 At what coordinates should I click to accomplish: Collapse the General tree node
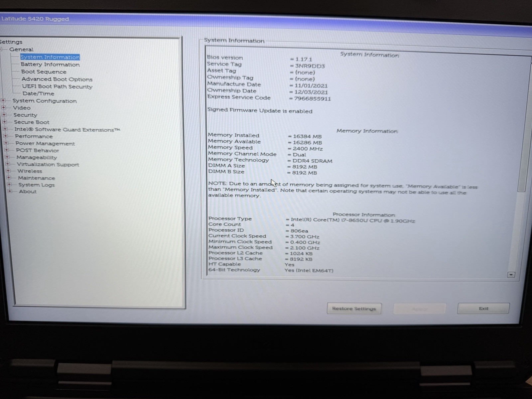tap(1, 50)
